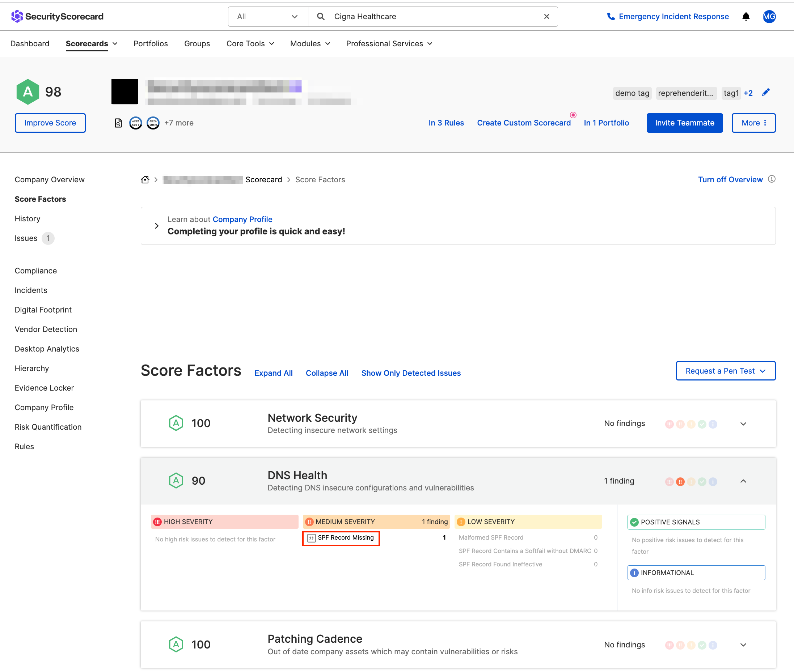
Task: Click the orange medium severity indicator on DNS Health
Action: click(x=680, y=481)
